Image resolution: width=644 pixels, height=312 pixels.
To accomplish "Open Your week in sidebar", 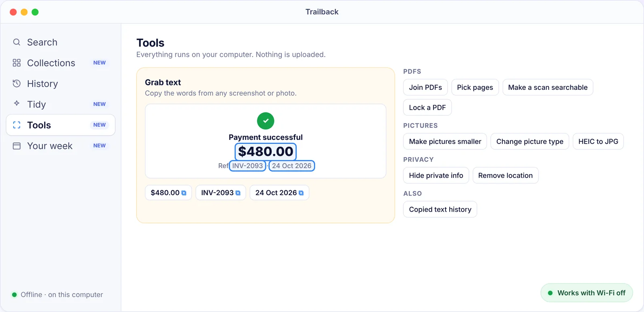I will (61, 146).
